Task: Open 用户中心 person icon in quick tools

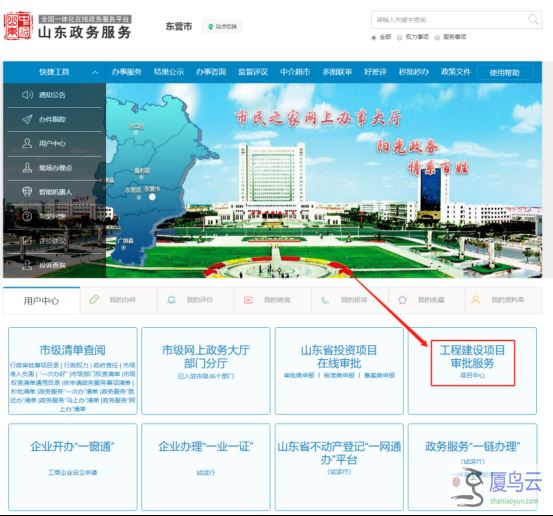Action: pyautogui.click(x=27, y=143)
